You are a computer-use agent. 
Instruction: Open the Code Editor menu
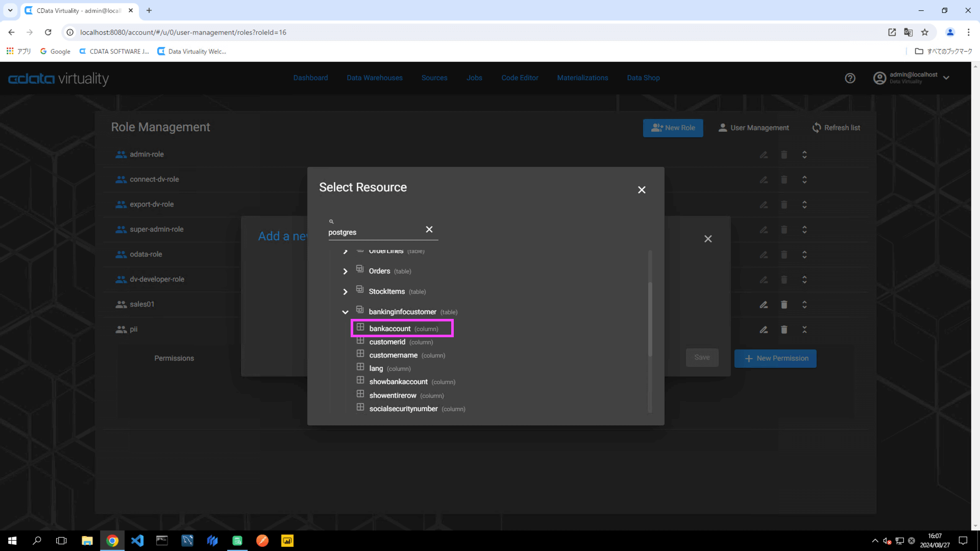(x=520, y=78)
